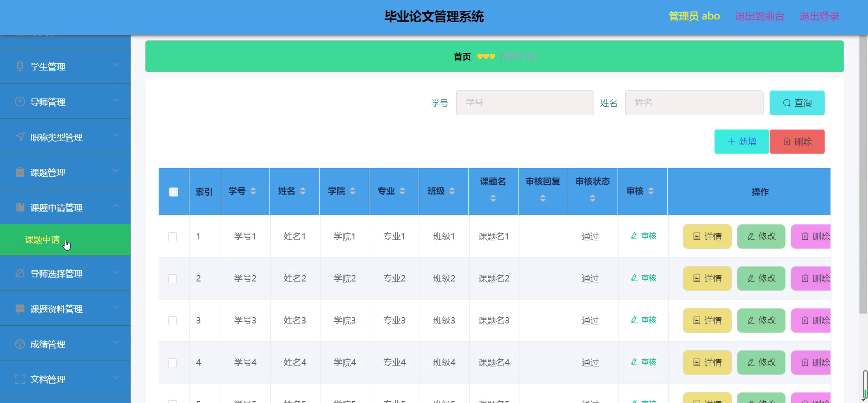
Task: Expand the 学生管理 menu chevron
Action: pos(116,65)
